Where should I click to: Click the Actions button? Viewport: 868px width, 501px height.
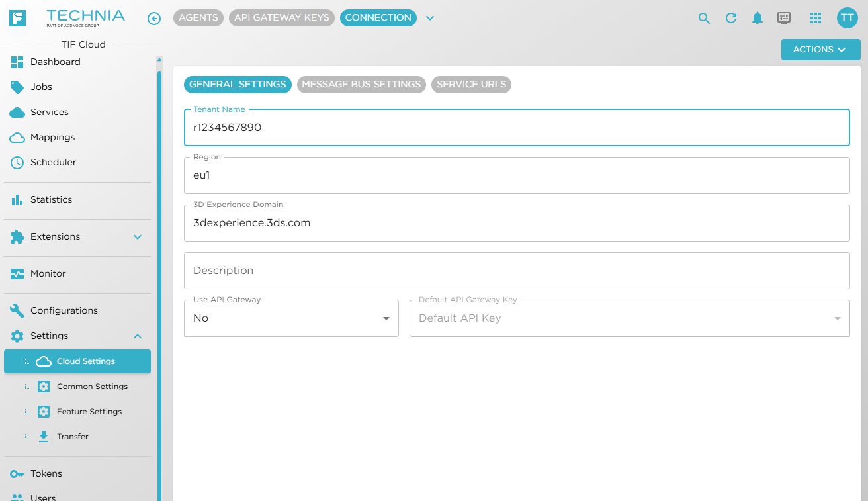pos(820,50)
